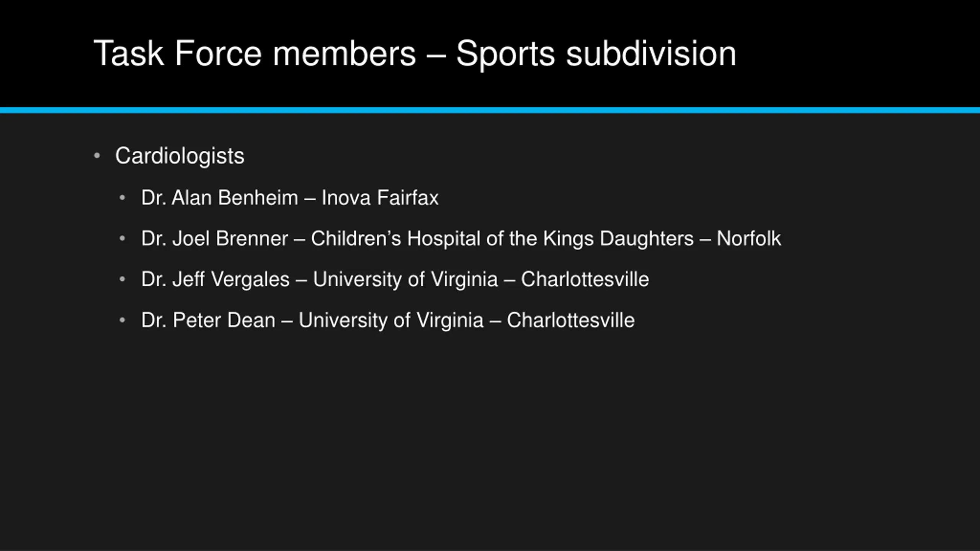Viewport: 980px width, 551px height.
Task: Select 'Inova Fairfax' text
Action: pyautogui.click(x=380, y=198)
